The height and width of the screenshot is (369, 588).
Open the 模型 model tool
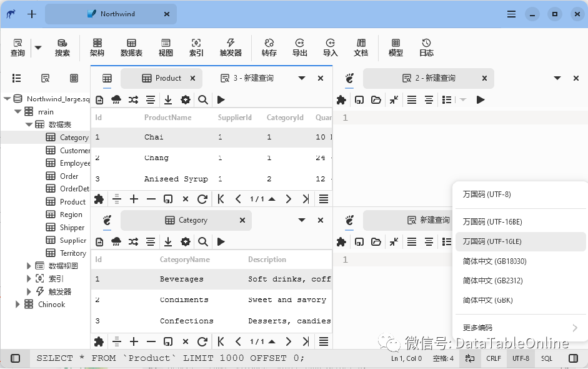[396, 48]
